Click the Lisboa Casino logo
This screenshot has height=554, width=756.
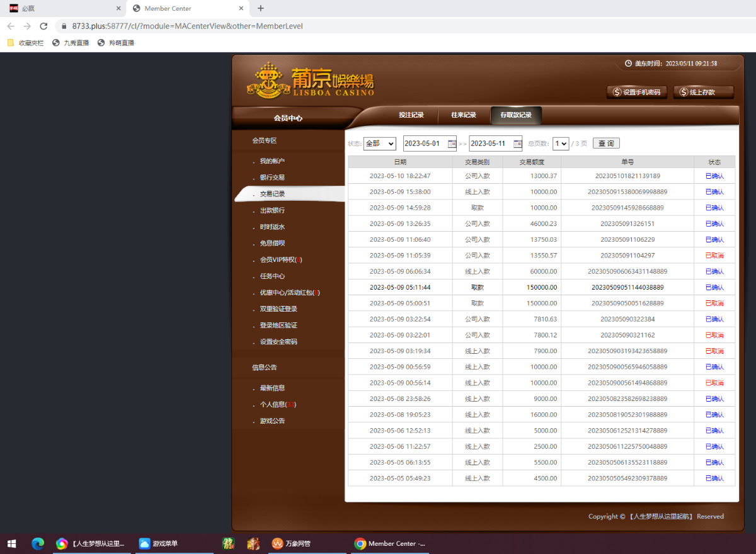(311, 81)
